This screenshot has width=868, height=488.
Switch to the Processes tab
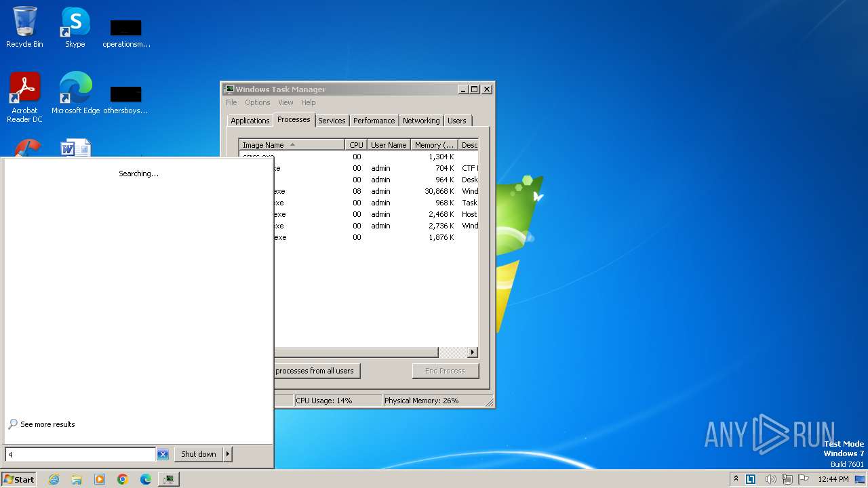coord(294,119)
